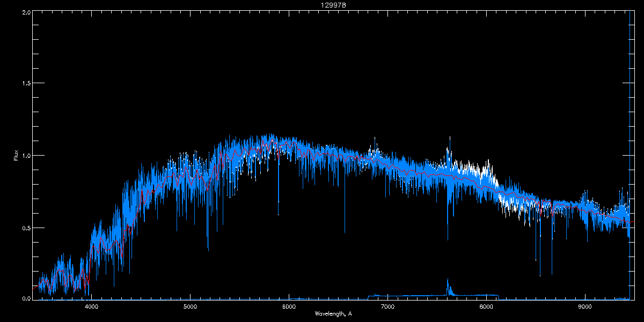Click the Flux y-axis label
The height and width of the screenshot is (322, 644).
coord(16,156)
